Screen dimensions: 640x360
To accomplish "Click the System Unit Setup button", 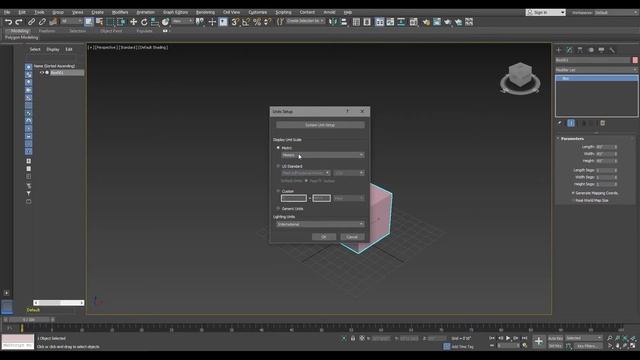I will (x=320, y=125).
